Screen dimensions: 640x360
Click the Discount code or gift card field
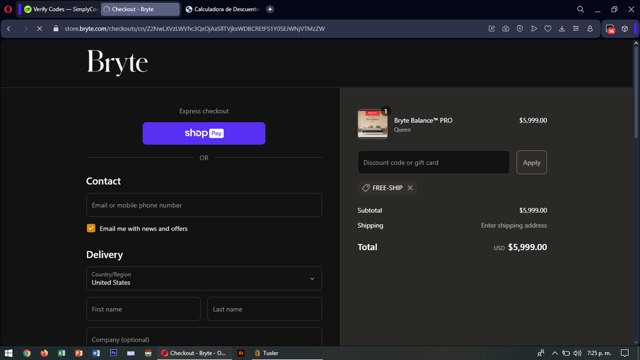pyautogui.click(x=433, y=162)
